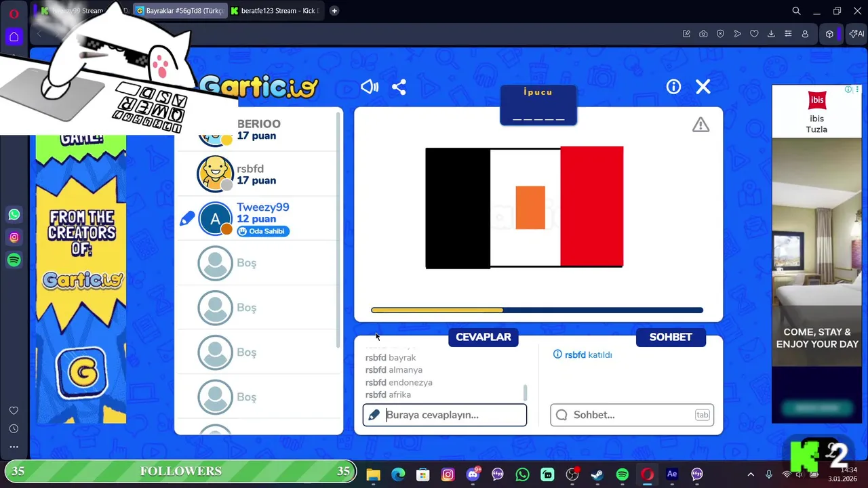Focus the 'Buraya cevaplayın...' answer field
The image size is (868, 488).
[445, 415]
